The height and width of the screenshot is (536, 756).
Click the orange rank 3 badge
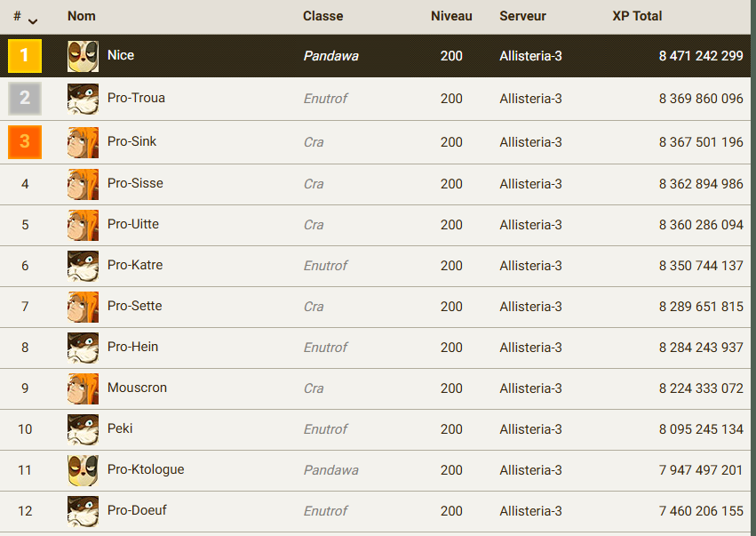25,142
